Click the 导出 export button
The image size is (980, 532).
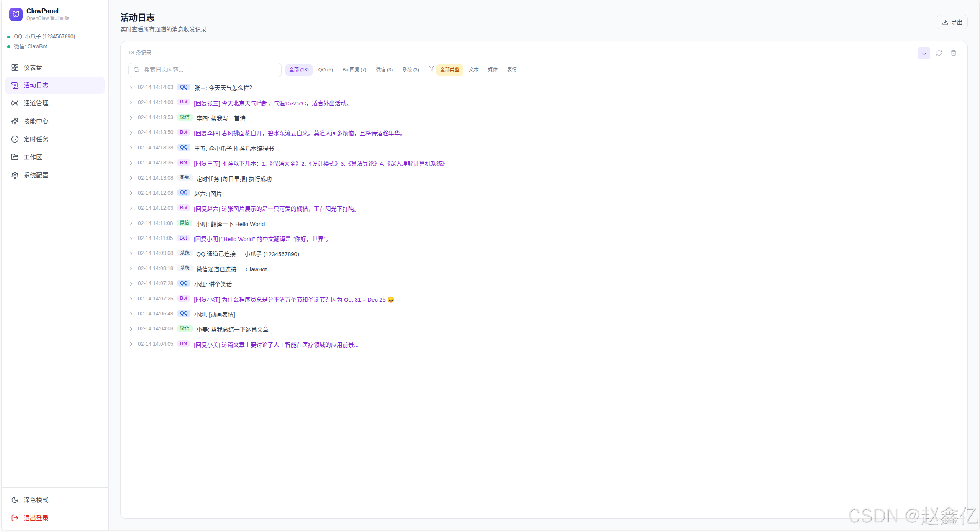click(952, 22)
